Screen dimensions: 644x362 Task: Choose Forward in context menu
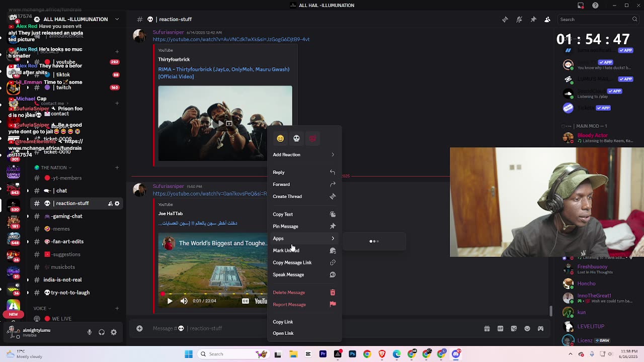304,185
